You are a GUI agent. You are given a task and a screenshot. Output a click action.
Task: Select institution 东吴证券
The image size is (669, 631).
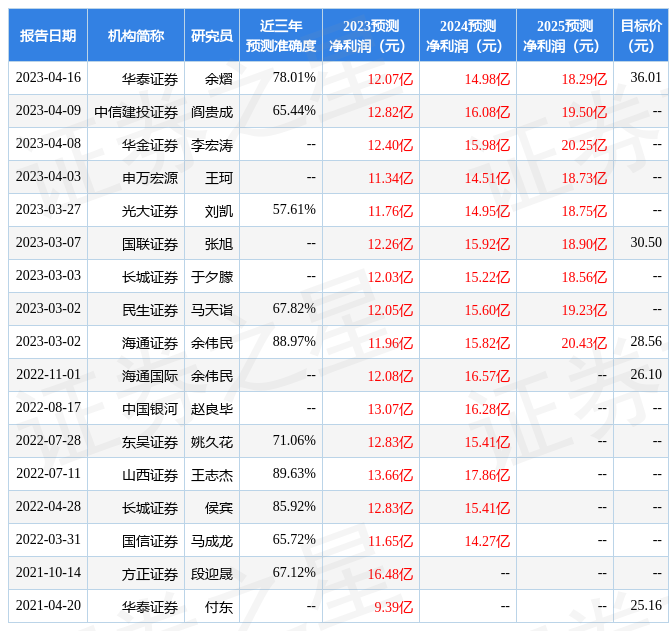tap(150, 442)
